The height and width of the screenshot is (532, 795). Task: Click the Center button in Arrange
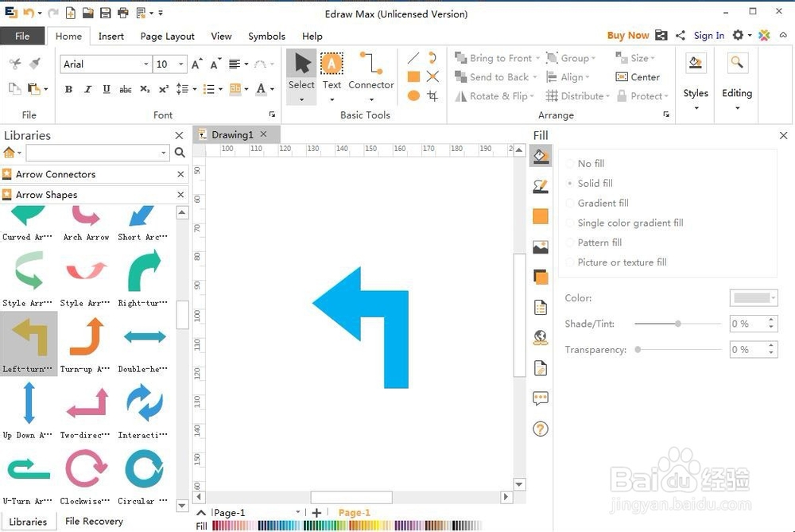638,77
